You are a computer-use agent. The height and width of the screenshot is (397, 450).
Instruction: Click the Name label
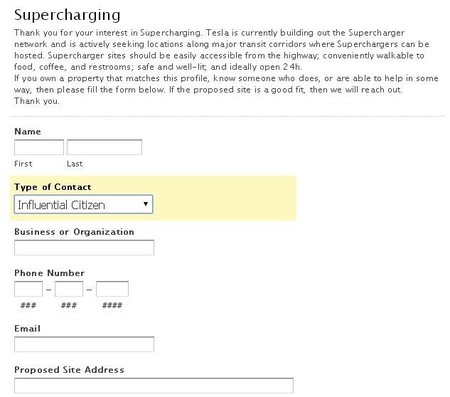28,131
